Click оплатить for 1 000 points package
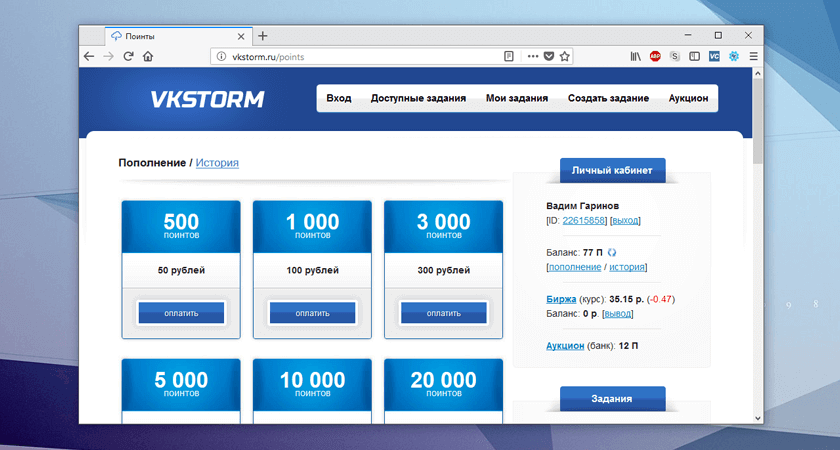This screenshot has height=450, width=840. tap(312, 313)
